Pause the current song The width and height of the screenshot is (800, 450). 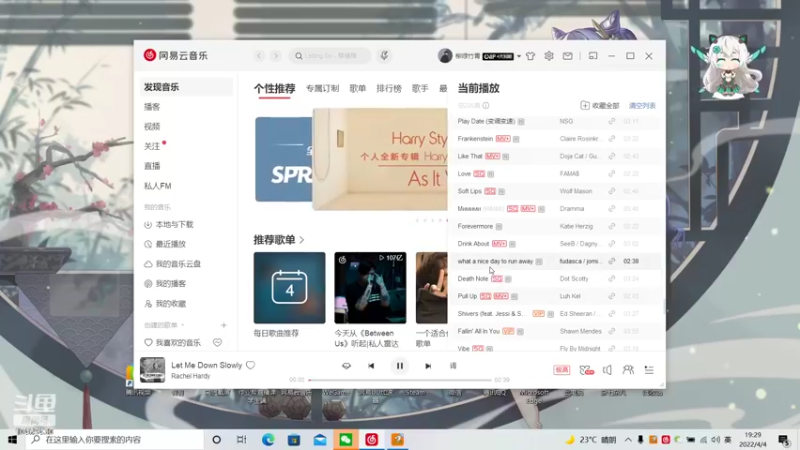coord(399,366)
